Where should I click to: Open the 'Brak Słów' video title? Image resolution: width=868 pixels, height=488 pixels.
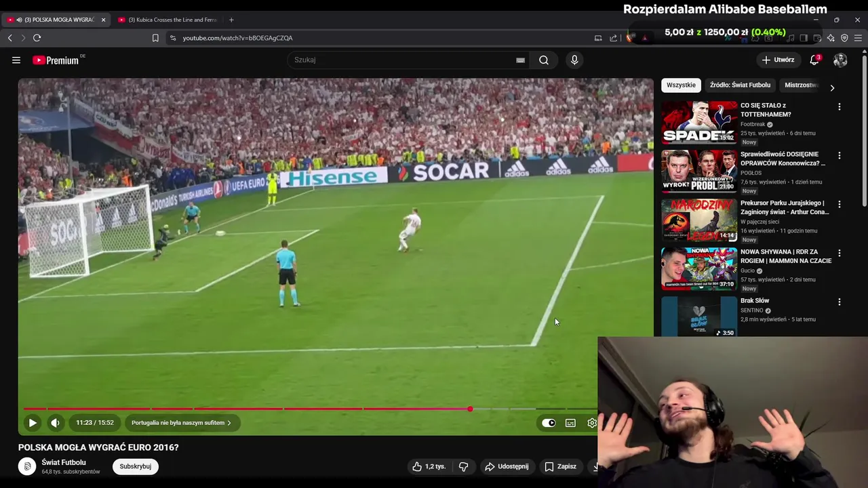tap(755, 301)
